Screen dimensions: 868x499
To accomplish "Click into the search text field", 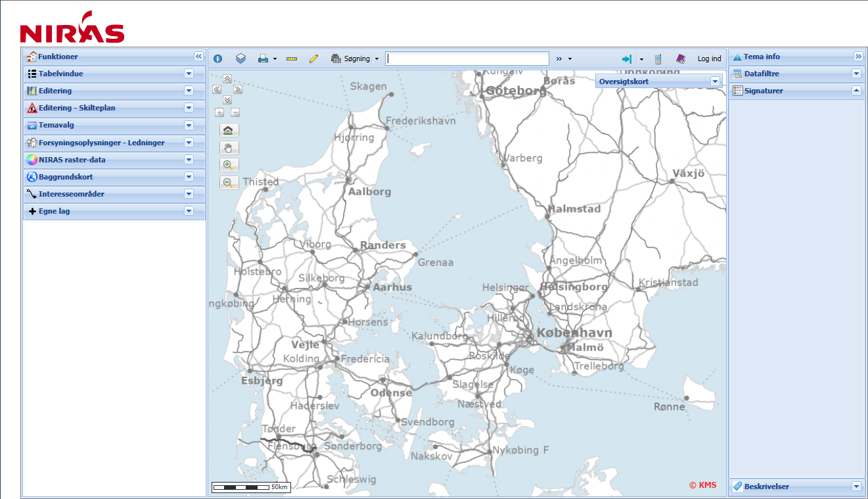I will coord(467,59).
